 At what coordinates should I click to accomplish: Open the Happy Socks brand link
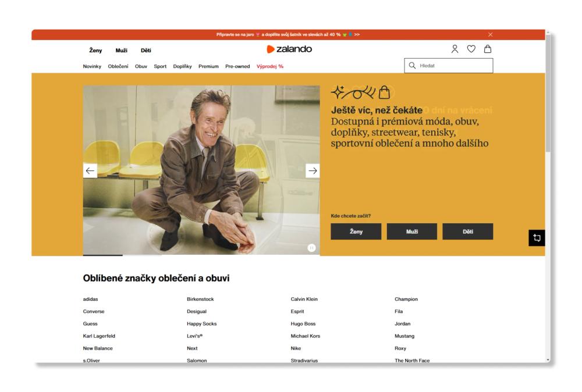pos(201,324)
